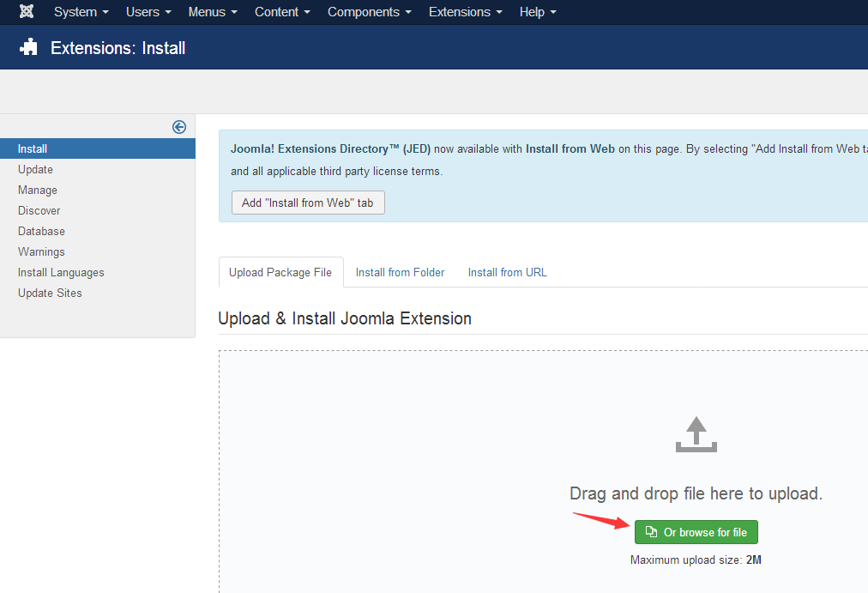
Task: Open the Help menu
Action: [x=538, y=12]
